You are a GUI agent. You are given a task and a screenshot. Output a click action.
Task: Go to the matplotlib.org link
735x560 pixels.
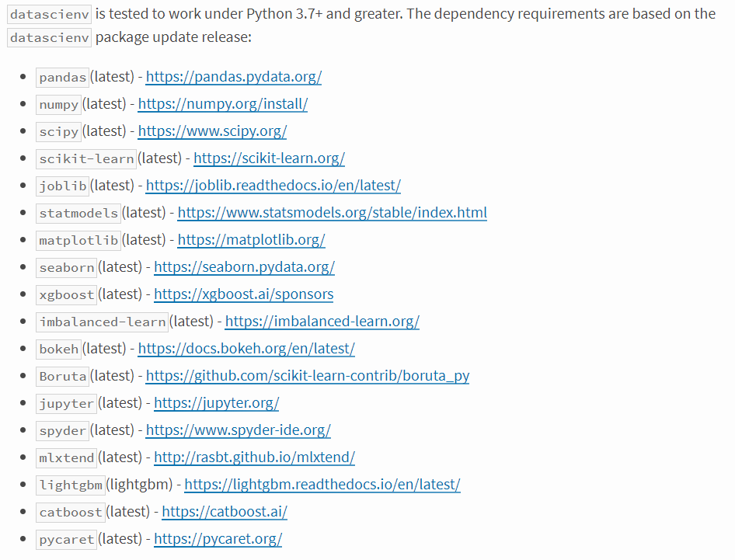(251, 240)
